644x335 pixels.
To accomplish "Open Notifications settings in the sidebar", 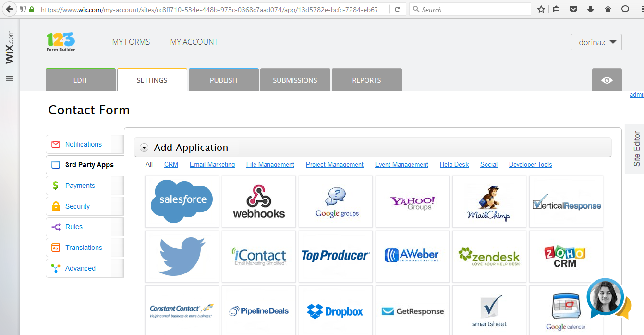I will pos(85,144).
